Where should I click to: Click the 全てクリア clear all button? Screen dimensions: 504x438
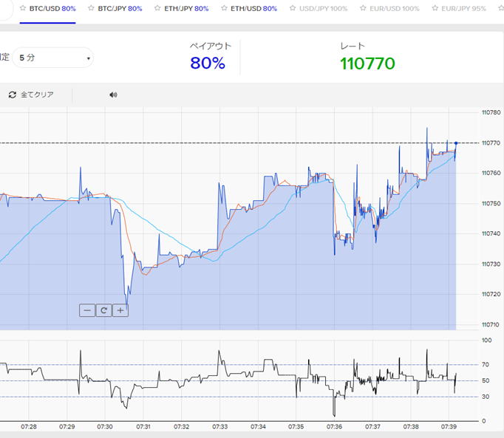click(31, 95)
